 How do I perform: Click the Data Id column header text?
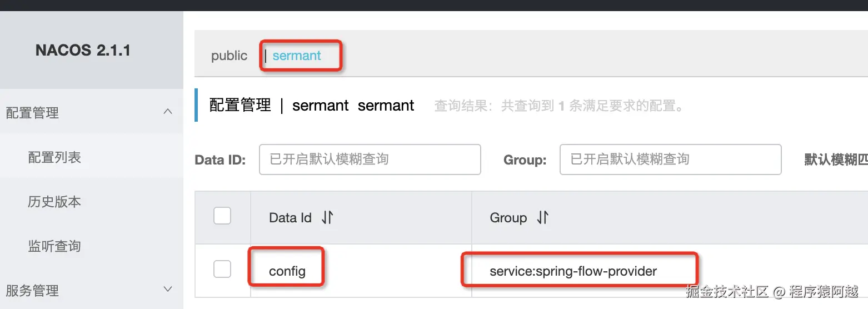pyautogui.click(x=290, y=217)
